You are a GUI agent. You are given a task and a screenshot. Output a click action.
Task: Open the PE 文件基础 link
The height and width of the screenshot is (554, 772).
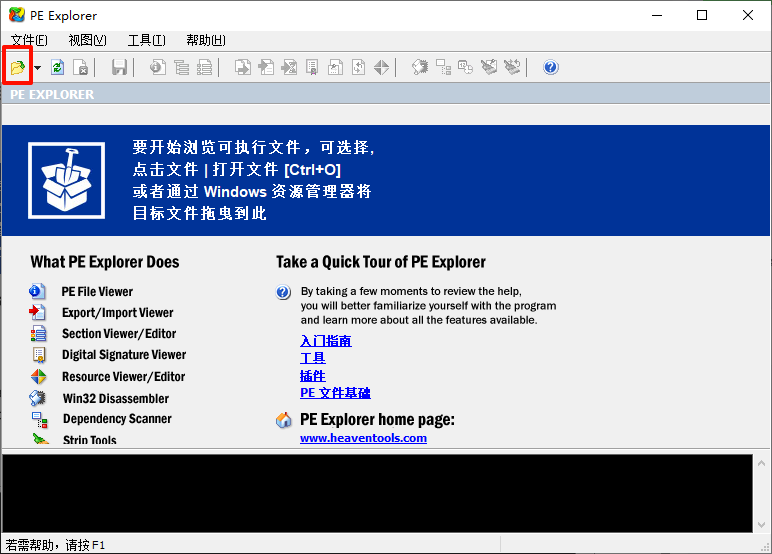pos(335,393)
